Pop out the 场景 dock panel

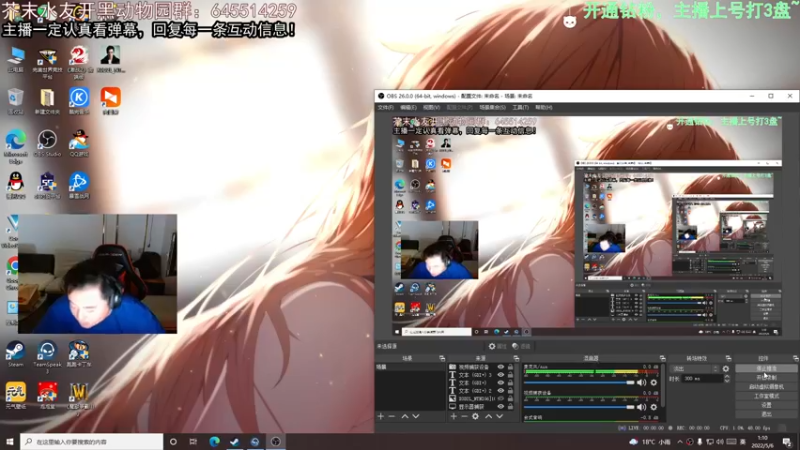tap(442, 358)
